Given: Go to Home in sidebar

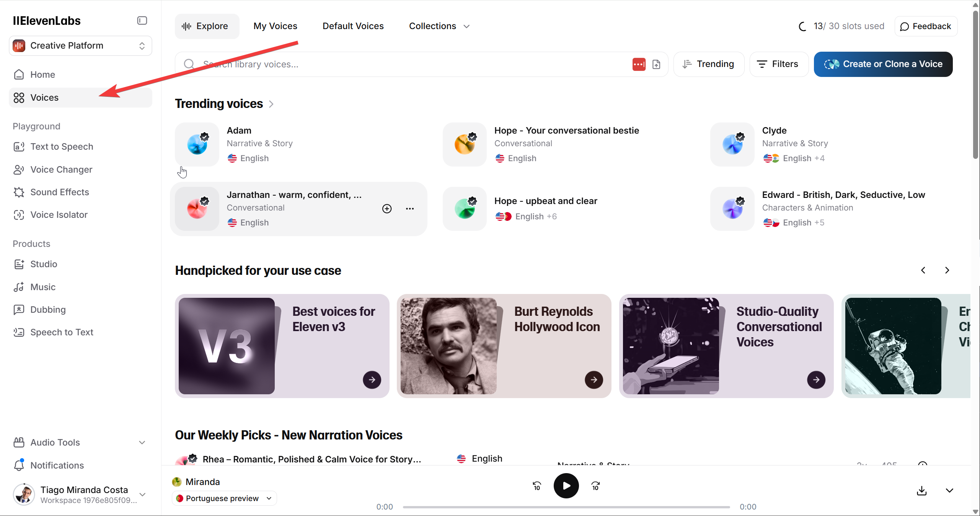Looking at the screenshot, I should pos(80,75).
